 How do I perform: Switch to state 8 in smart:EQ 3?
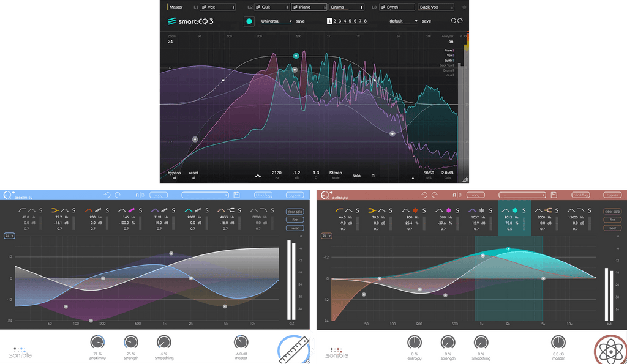[365, 21]
